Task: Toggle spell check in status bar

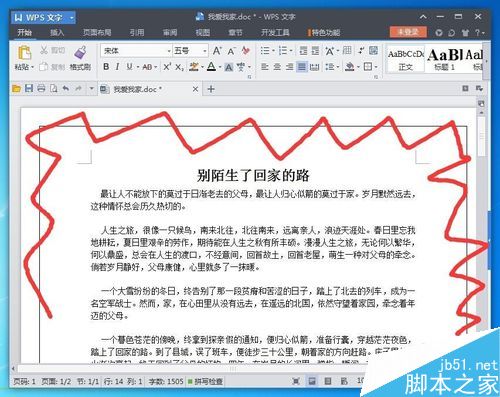Action: pyautogui.click(x=205, y=381)
